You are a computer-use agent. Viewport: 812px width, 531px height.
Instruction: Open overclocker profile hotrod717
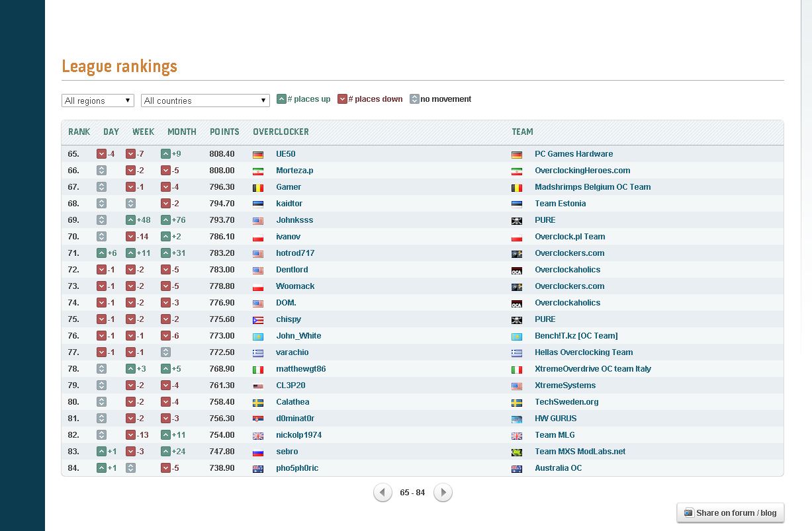pyautogui.click(x=295, y=253)
